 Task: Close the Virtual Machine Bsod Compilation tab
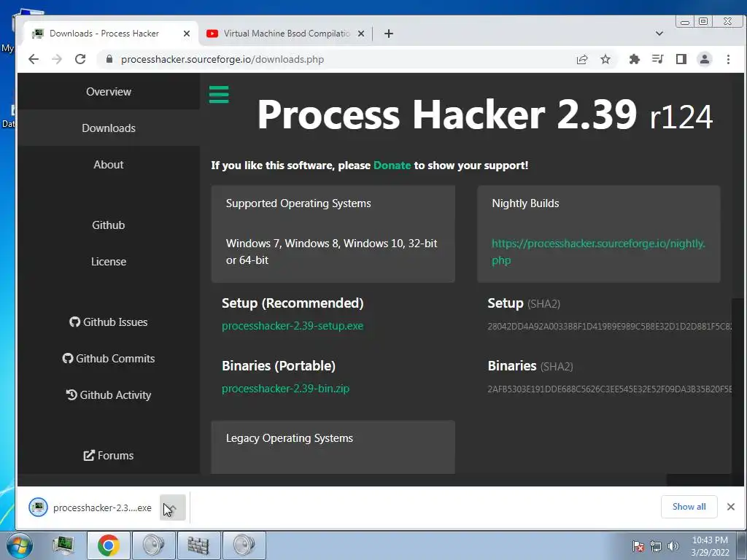(360, 34)
